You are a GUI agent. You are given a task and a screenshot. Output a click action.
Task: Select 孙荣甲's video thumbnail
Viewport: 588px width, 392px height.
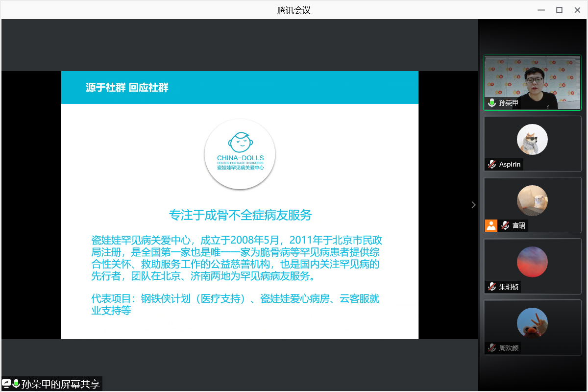click(x=533, y=82)
